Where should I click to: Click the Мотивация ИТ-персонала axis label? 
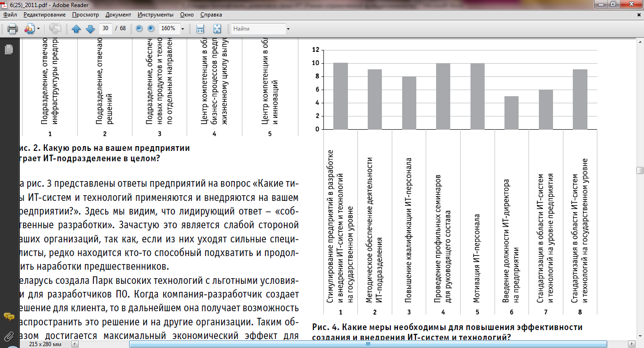(x=477, y=258)
